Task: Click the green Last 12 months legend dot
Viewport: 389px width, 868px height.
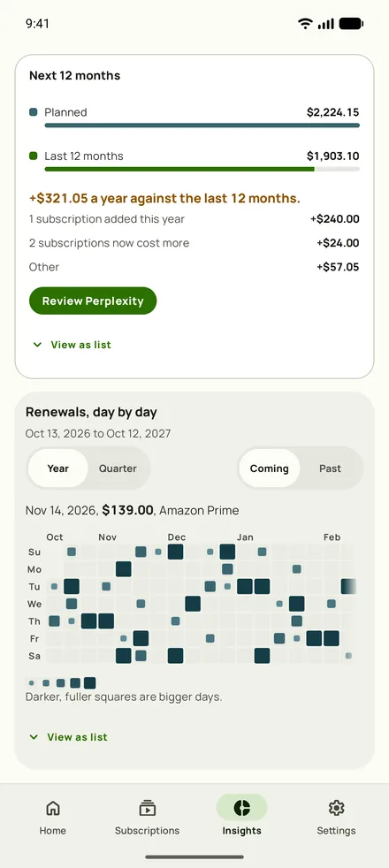Action: coord(34,156)
